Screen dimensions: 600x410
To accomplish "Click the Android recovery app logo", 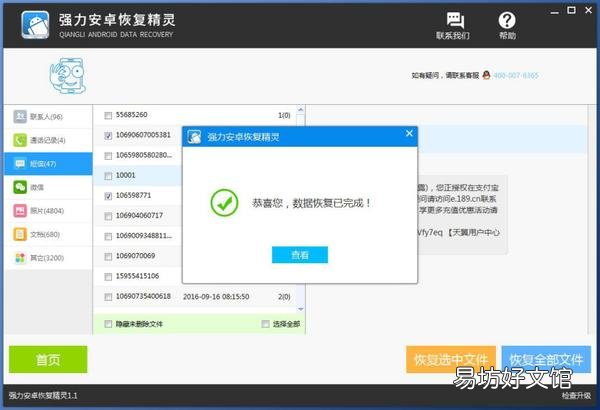I will [35, 25].
